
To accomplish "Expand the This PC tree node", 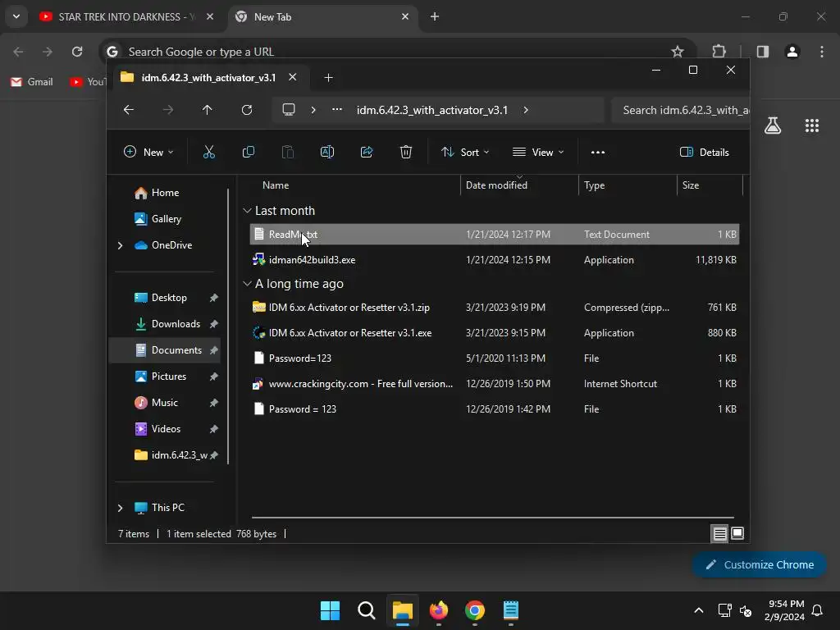I will 120,508.
